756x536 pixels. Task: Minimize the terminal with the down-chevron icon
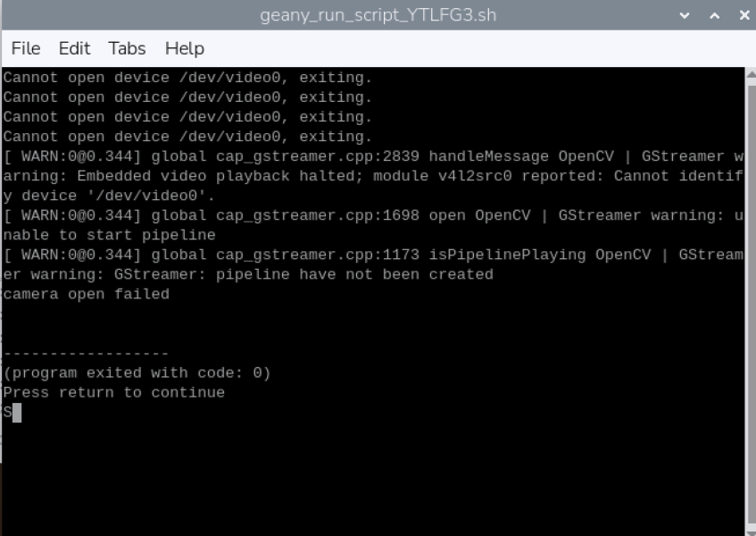point(685,16)
